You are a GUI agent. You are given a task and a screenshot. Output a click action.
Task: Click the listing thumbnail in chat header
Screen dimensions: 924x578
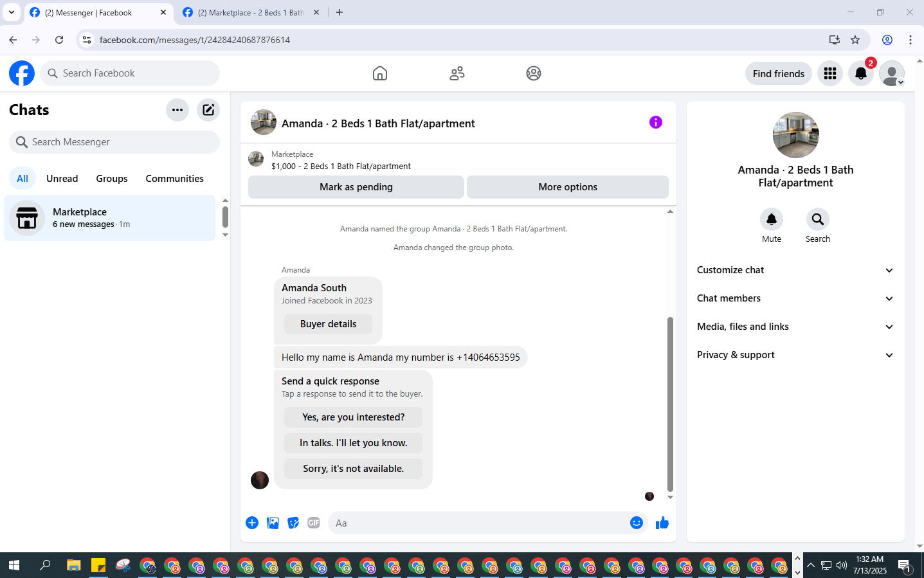(264, 122)
